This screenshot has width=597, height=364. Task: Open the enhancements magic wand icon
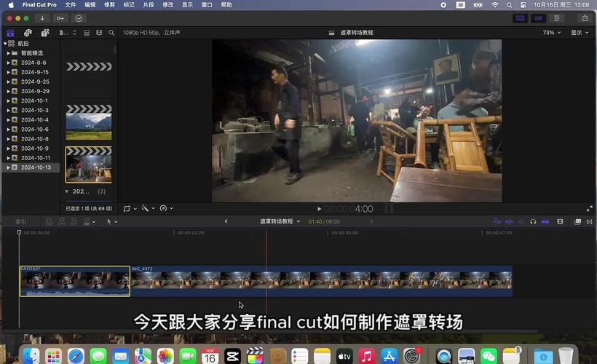click(x=145, y=208)
